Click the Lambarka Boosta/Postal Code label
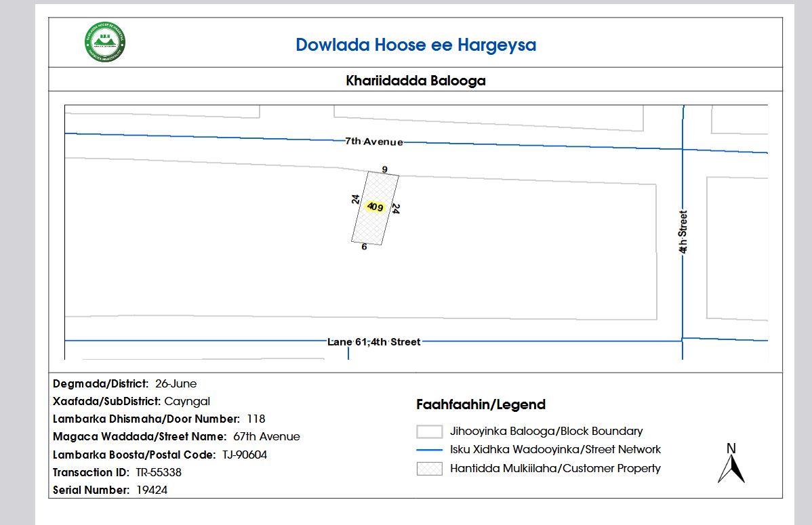This screenshot has width=812, height=525. click(134, 455)
